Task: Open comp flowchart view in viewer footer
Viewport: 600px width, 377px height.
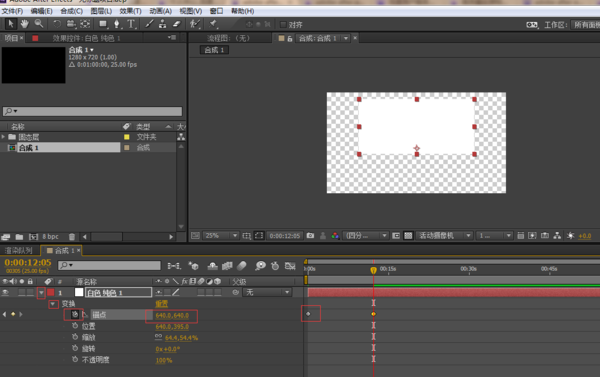Action: point(557,235)
